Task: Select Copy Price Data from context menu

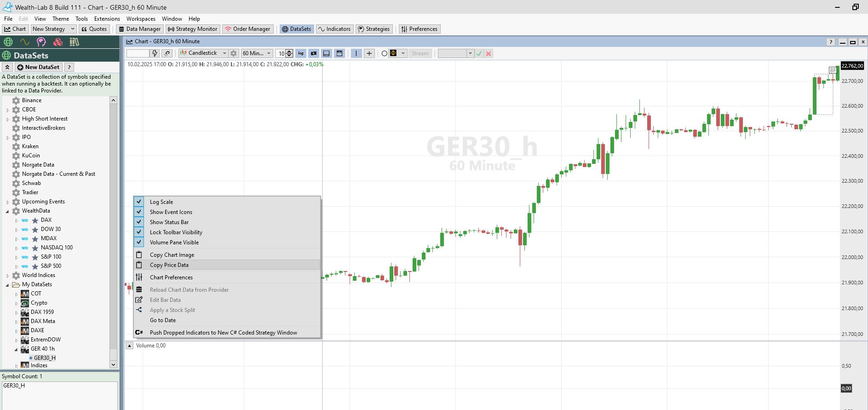Action: (x=227, y=265)
